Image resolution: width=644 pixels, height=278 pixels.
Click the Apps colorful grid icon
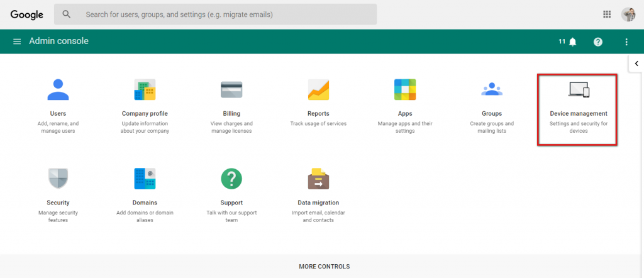405,89
